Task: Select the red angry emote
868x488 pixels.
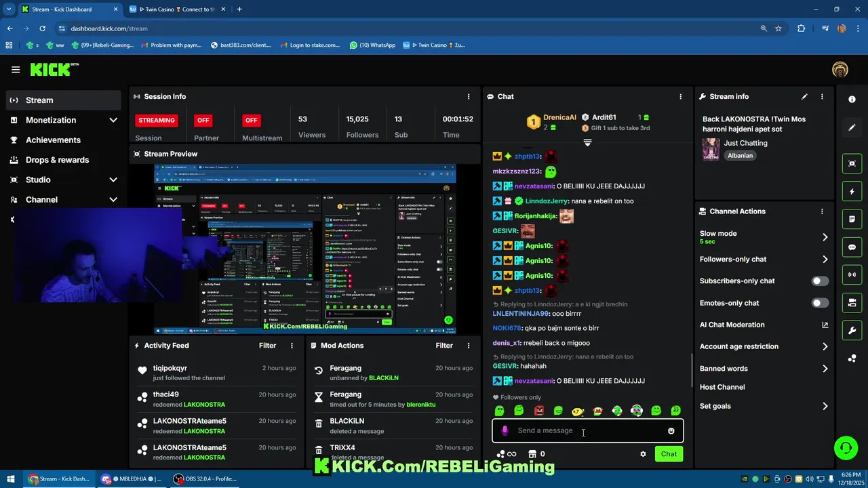Action: click(x=538, y=411)
